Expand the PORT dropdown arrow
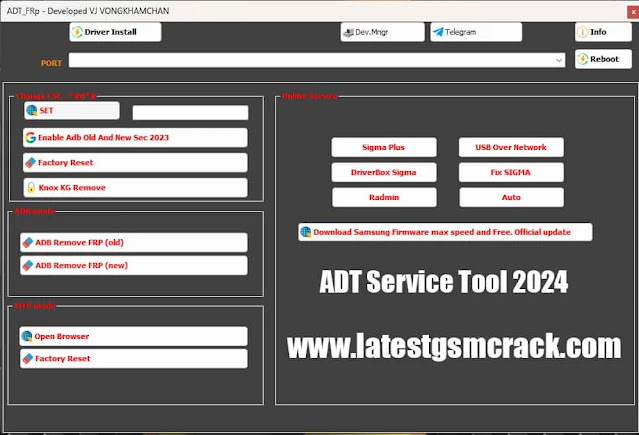 click(x=559, y=60)
